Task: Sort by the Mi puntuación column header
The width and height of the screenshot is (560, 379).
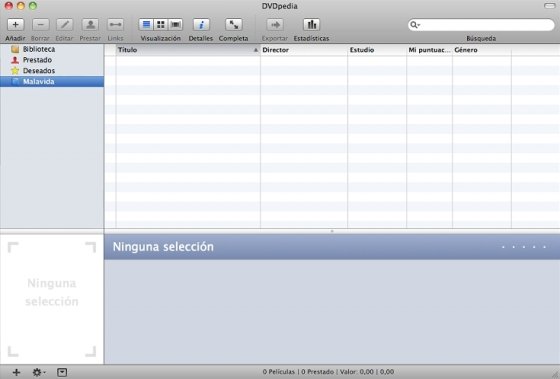Action: coord(429,50)
